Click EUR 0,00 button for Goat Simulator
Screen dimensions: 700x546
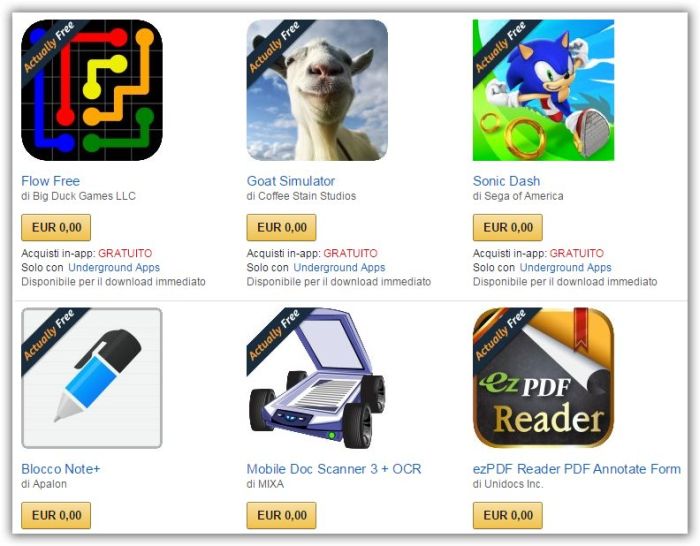pos(282,227)
